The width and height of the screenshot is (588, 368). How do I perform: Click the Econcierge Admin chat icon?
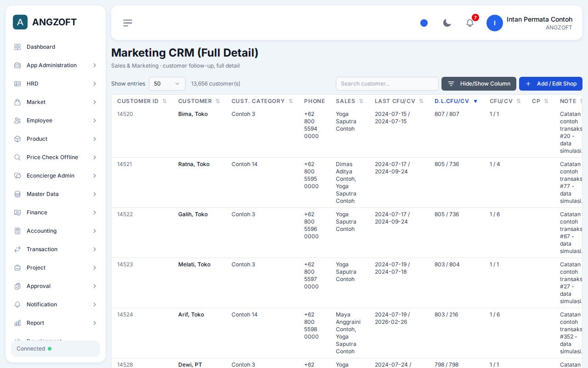17,176
